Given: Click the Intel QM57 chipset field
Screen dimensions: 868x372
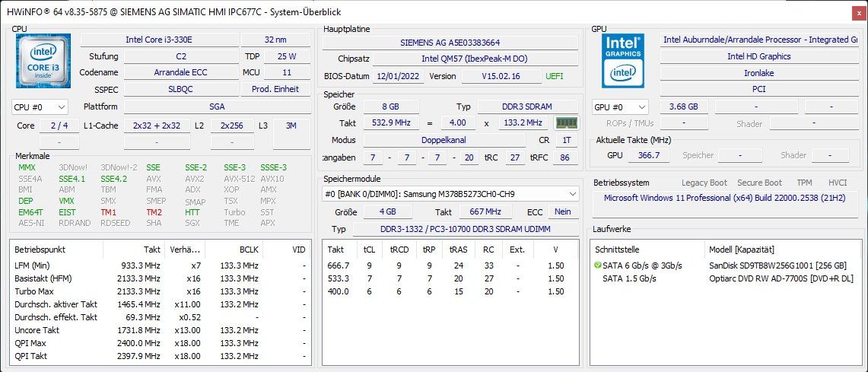Looking at the screenshot, I should coord(475,59).
